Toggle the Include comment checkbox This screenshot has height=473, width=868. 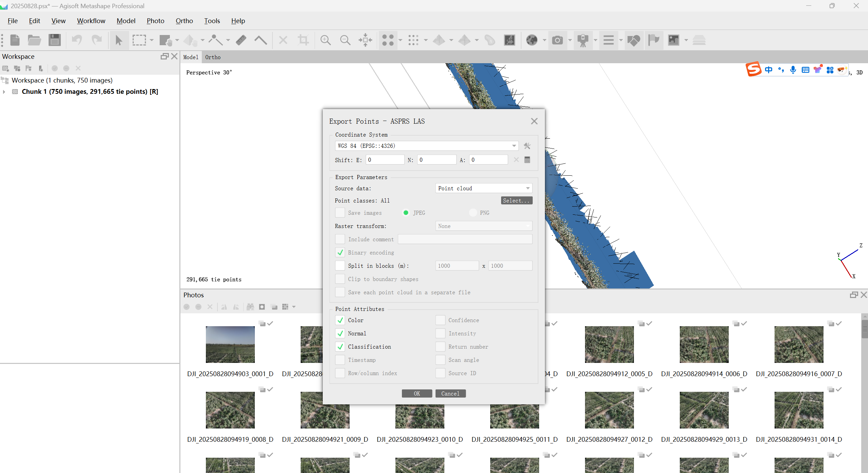click(340, 239)
